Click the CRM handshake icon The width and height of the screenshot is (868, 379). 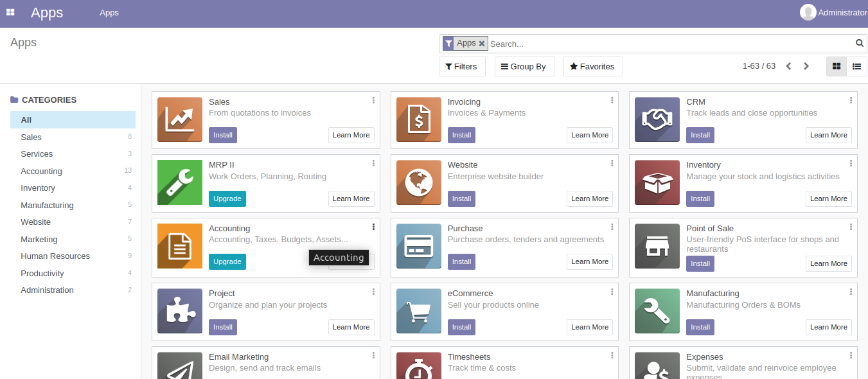pyautogui.click(x=657, y=119)
